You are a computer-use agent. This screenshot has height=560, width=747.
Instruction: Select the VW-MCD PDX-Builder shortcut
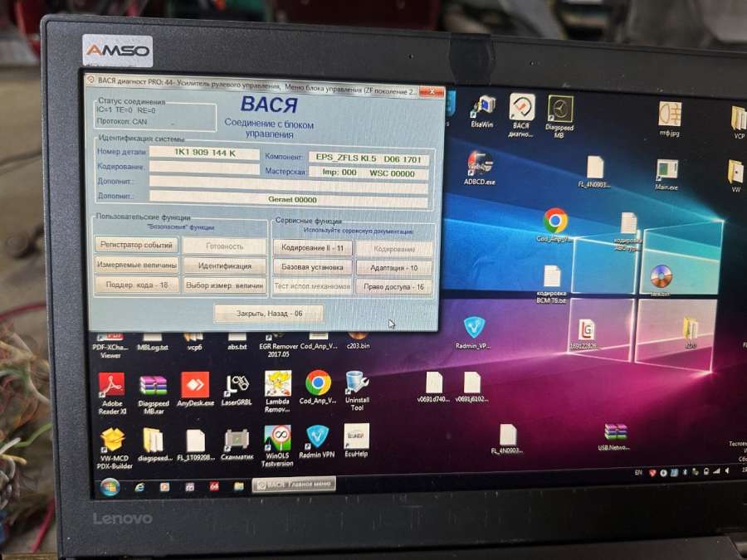(114, 448)
